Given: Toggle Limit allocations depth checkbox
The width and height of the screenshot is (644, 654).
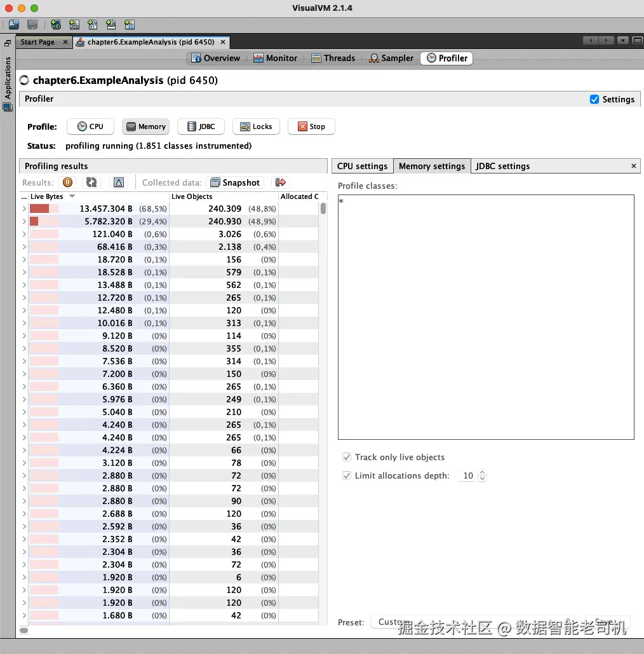Looking at the screenshot, I should pos(346,475).
